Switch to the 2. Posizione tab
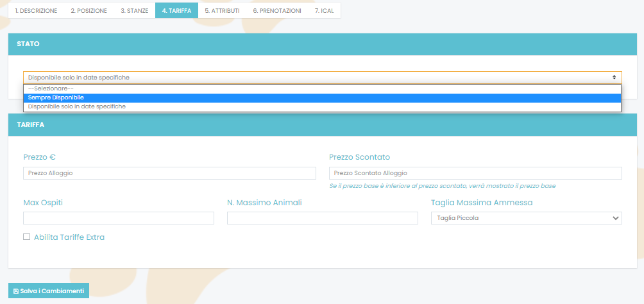This screenshot has width=644, height=304. 89,11
